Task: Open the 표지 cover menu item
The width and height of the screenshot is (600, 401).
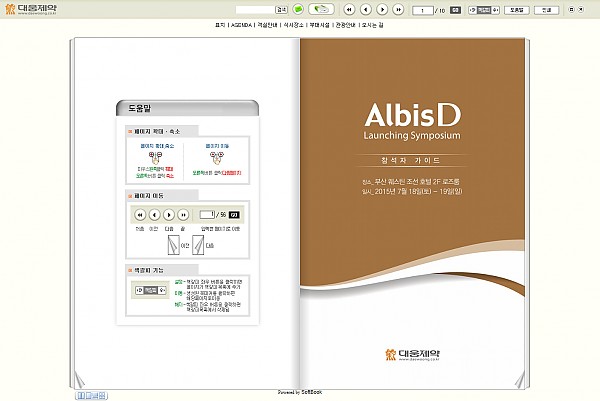Action: tap(220, 24)
